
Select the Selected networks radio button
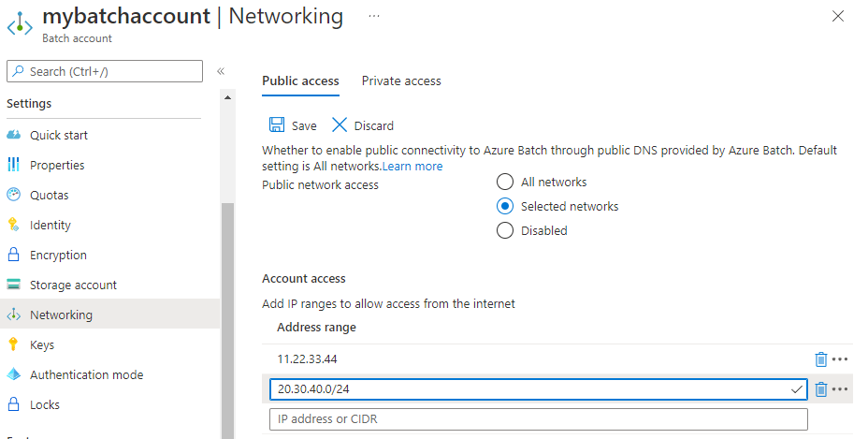tap(505, 206)
